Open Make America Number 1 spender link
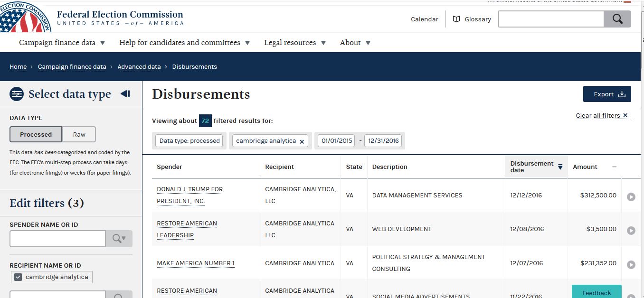This screenshot has width=644, height=298. tap(196, 263)
